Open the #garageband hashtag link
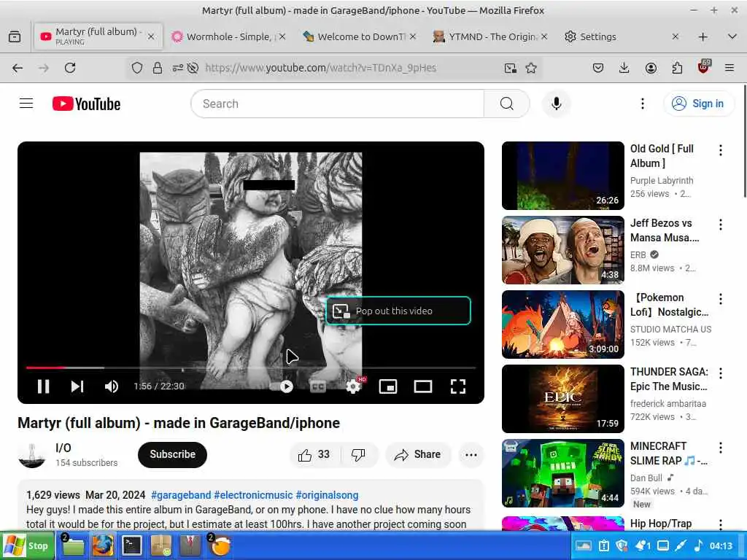Screen dimensions: 747x560 pyautogui.click(x=181, y=495)
